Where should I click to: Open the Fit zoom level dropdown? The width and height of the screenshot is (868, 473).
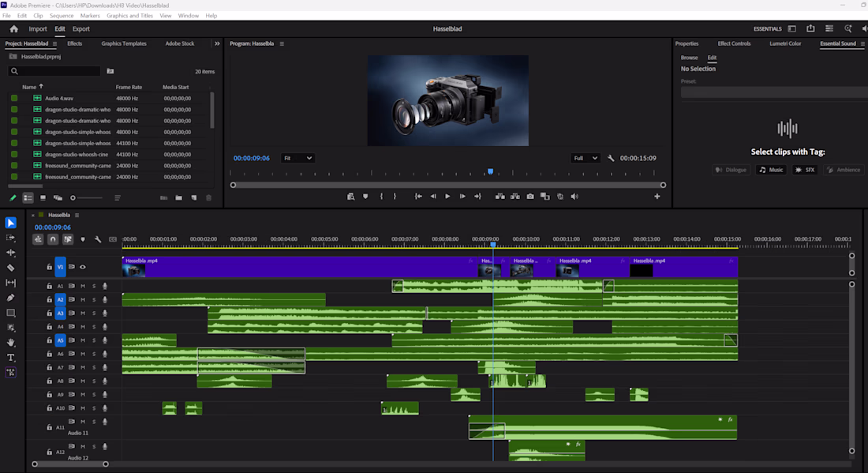click(297, 159)
